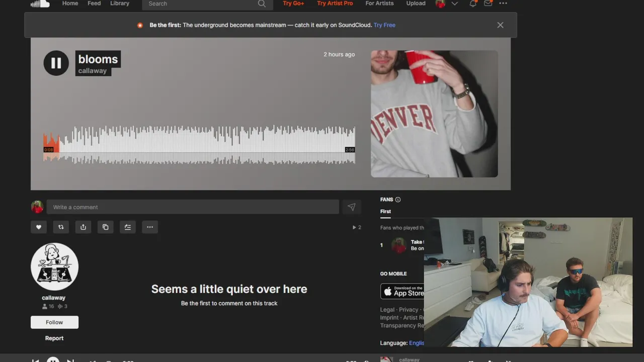
Task: Go to the Home tab
Action: [x=70, y=4]
